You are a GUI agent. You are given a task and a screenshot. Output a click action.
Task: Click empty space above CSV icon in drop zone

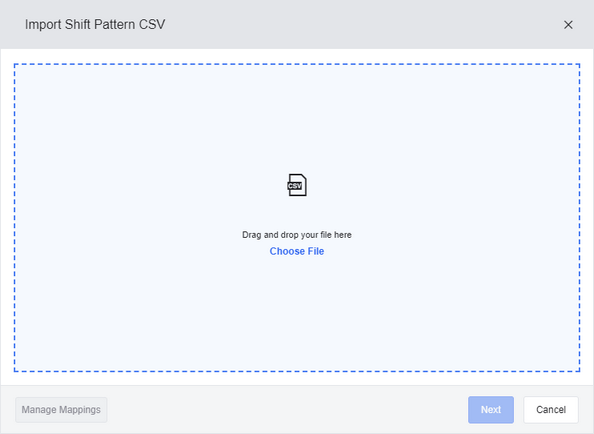coord(297,117)
